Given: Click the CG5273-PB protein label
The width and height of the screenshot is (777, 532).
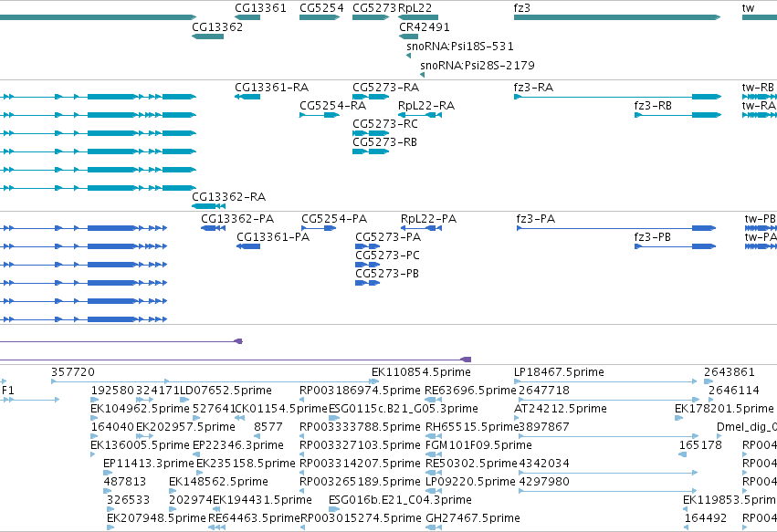Looking at the screenshot, I should pos(387,274).
